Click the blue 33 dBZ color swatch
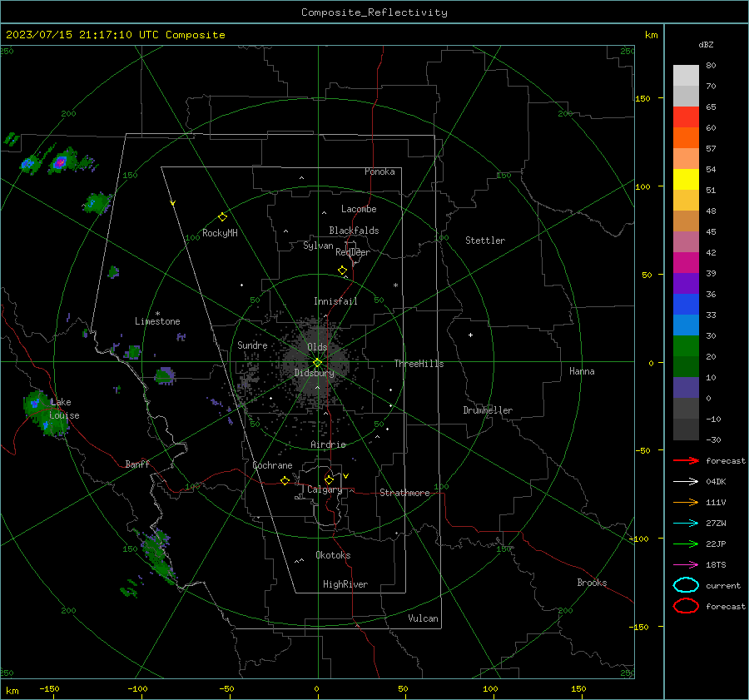The image size is (749, 700). point(686,325)
